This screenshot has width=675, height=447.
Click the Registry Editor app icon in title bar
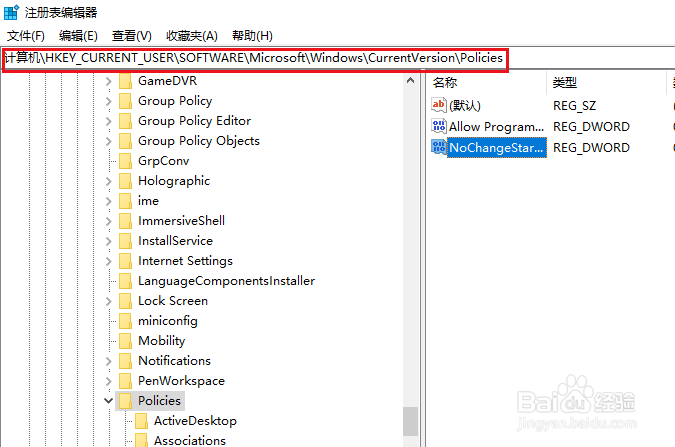tap(11, 12)
